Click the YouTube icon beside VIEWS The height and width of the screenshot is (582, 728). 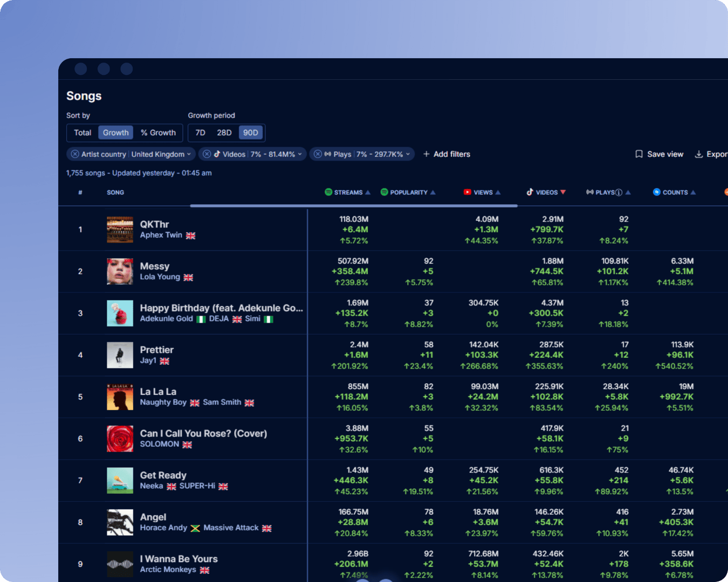pos(468,192)
